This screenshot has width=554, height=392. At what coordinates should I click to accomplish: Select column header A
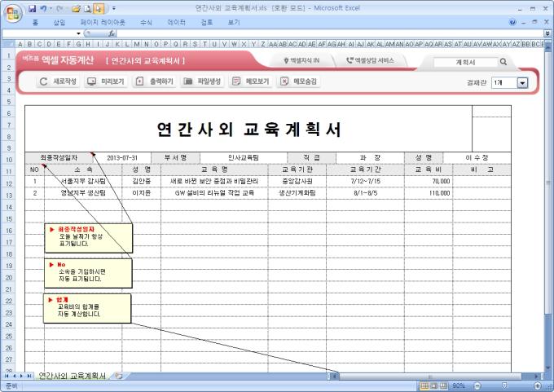[20, 44]
